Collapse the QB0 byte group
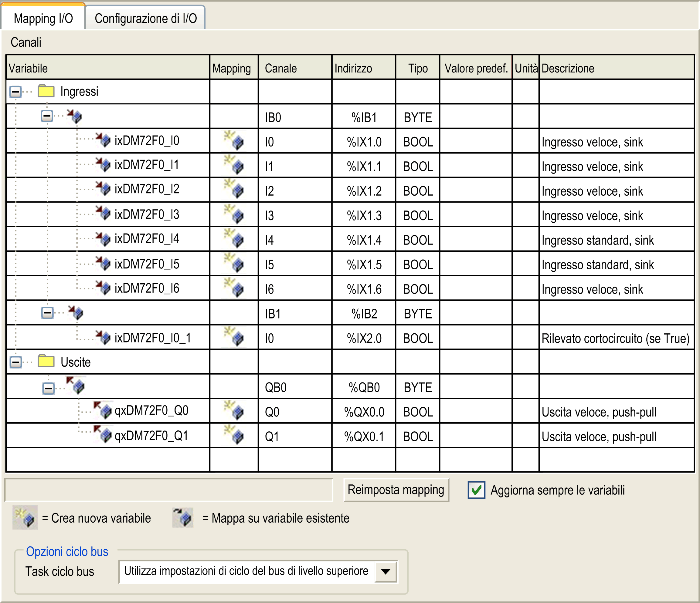Viewport: 700px width, 603px height. click(x=49, y=389)
